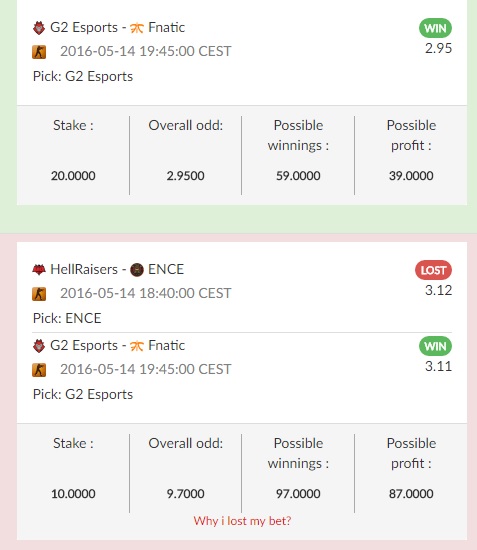
Task: Click WIN badge above 2.95 odds
Action: click(x=435, y=28)
